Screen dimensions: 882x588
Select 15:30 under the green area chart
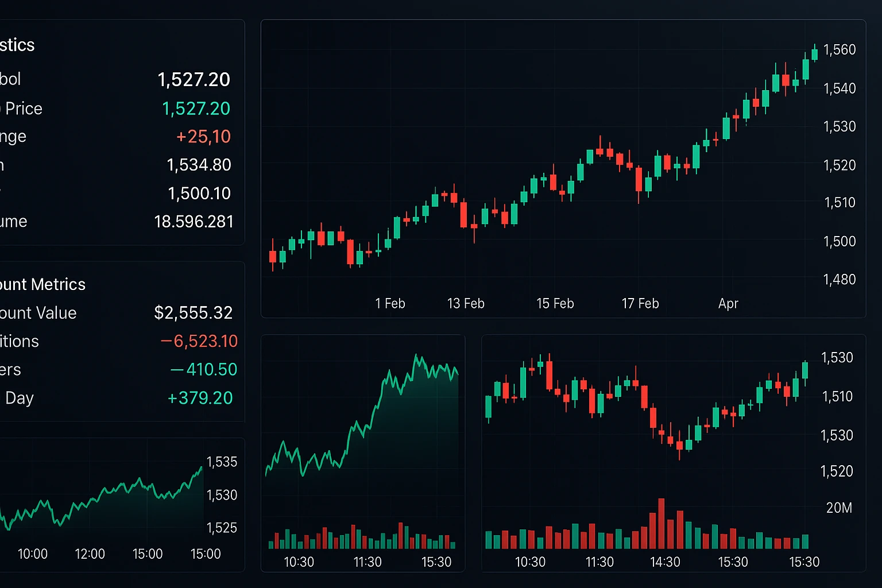[x=436, y=562]
